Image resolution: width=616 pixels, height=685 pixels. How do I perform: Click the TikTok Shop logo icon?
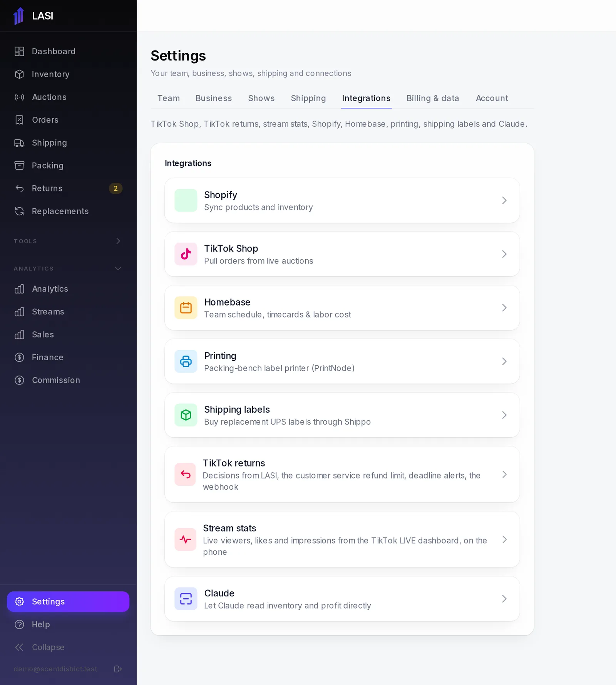[x=186, y=254]
